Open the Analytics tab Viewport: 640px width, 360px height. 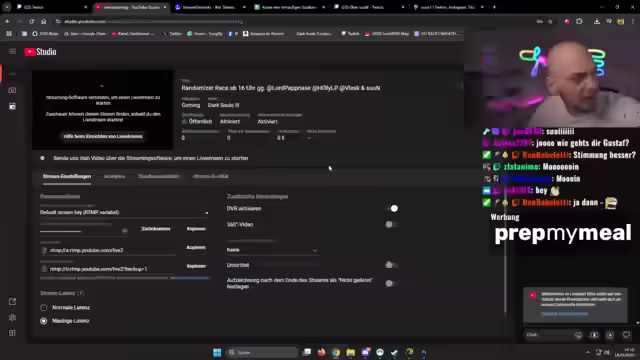(x=114, y=176)
